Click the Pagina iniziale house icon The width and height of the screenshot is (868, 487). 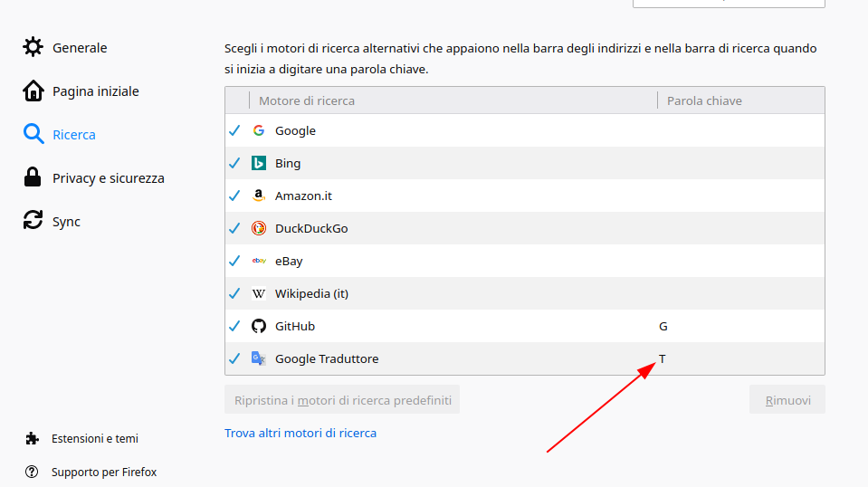[33, 91]
